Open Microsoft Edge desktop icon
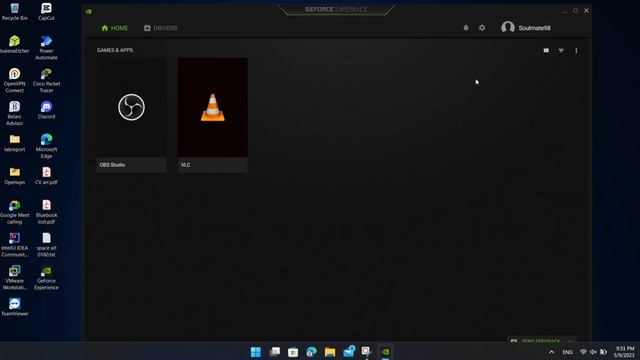Viewport: 640px width, 360px height. click(46, 146)
